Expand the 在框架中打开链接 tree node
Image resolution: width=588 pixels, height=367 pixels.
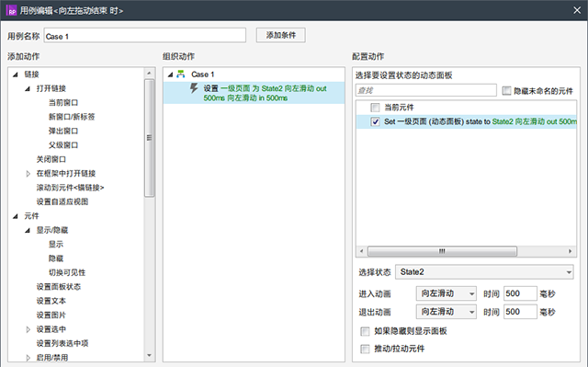coord(28,174)
